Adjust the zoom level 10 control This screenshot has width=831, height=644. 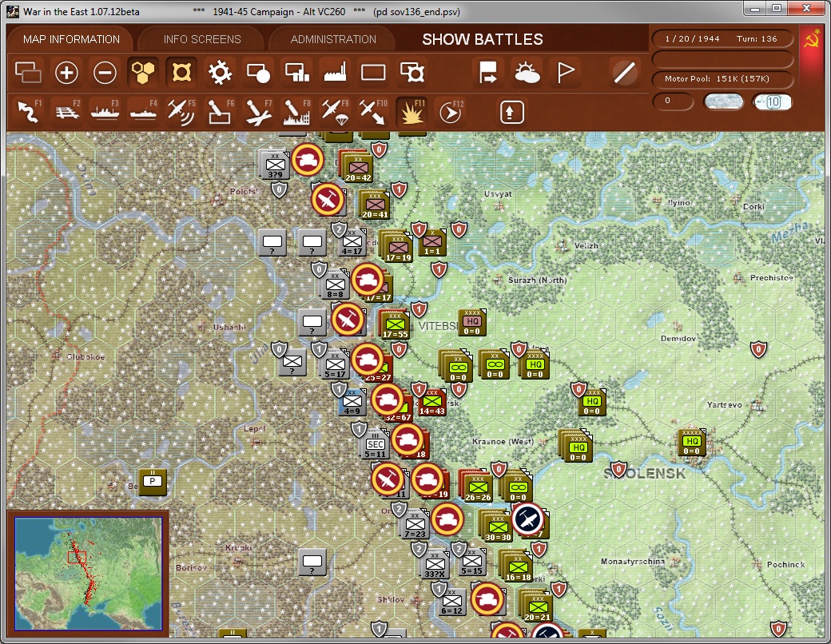(772, 102)
